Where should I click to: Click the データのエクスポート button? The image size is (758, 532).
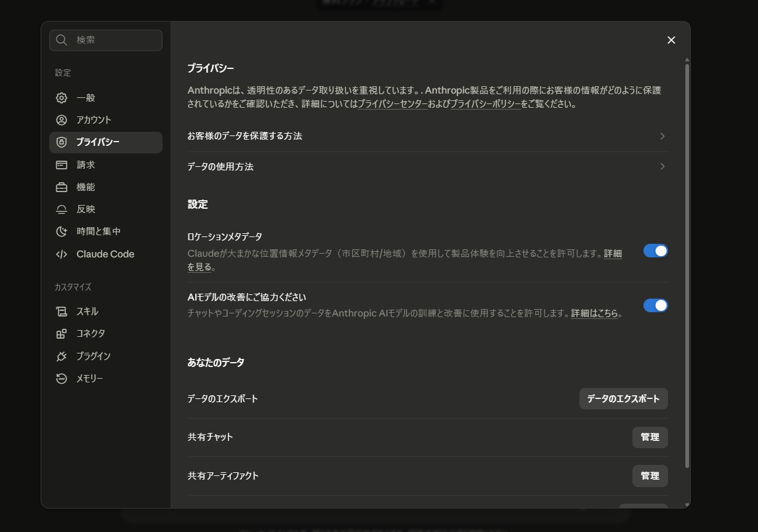624,399
